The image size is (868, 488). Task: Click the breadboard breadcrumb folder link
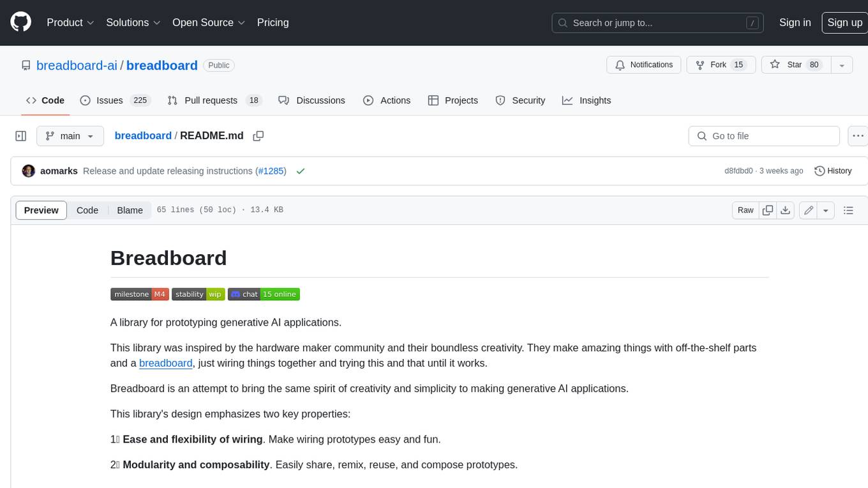[x=143, y=135]
